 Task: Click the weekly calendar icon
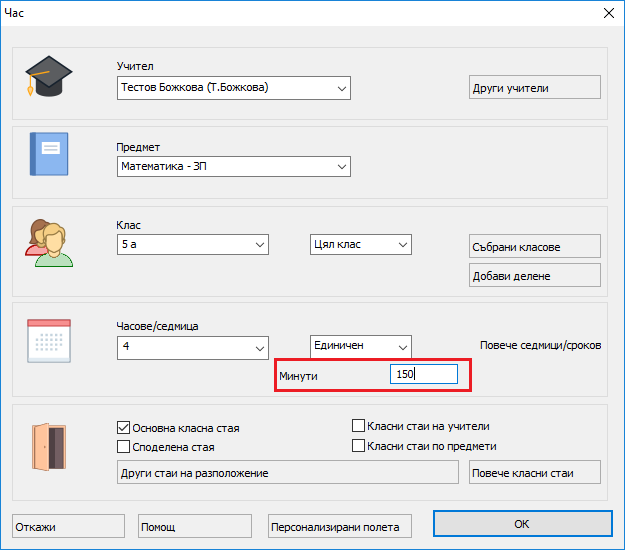[x=49, y=341]
